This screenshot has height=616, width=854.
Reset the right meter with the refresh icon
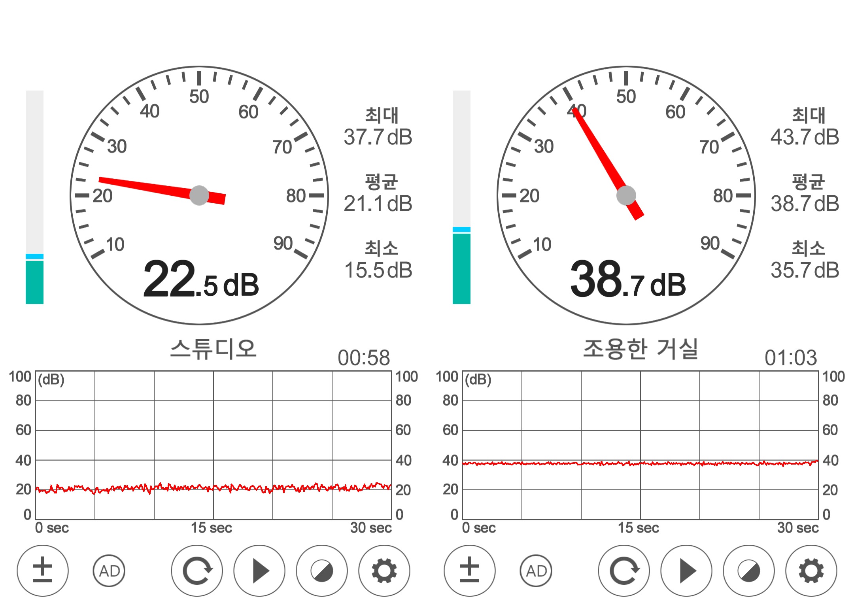(x=624, y=571)
